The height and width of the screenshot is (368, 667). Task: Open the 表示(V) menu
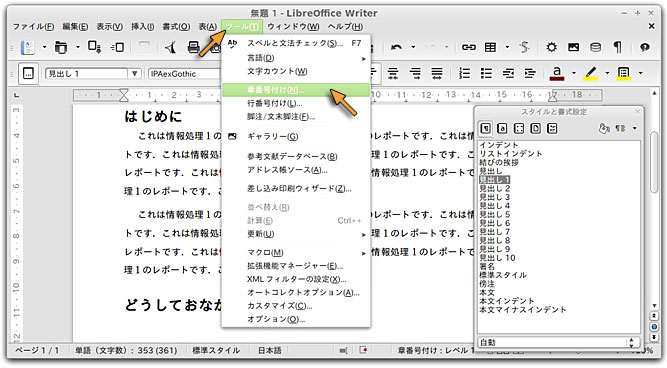pyautogui.click(x=109, y=26)
